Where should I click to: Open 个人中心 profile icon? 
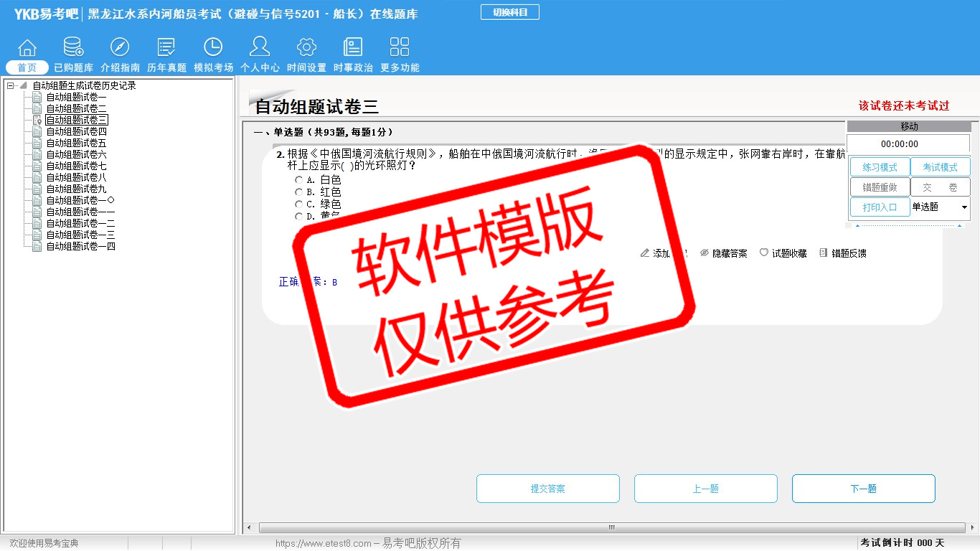(260, 48)
